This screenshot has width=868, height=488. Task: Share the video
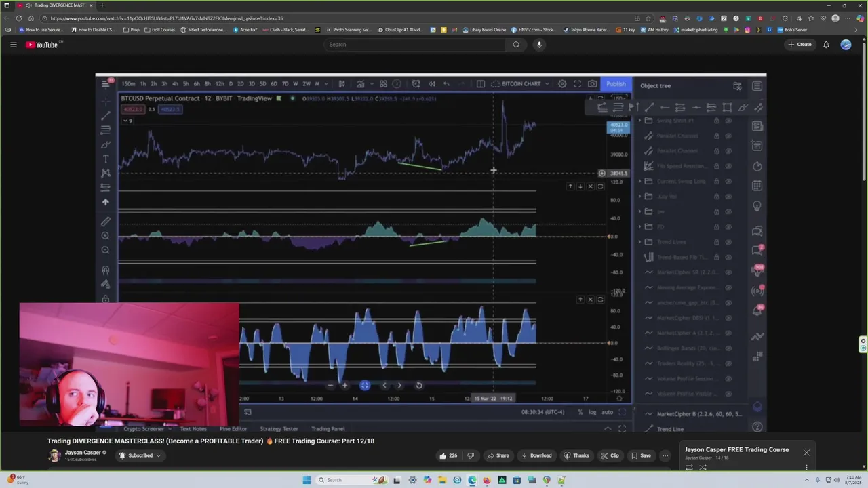pyautogui.click(x=498, y=455)
